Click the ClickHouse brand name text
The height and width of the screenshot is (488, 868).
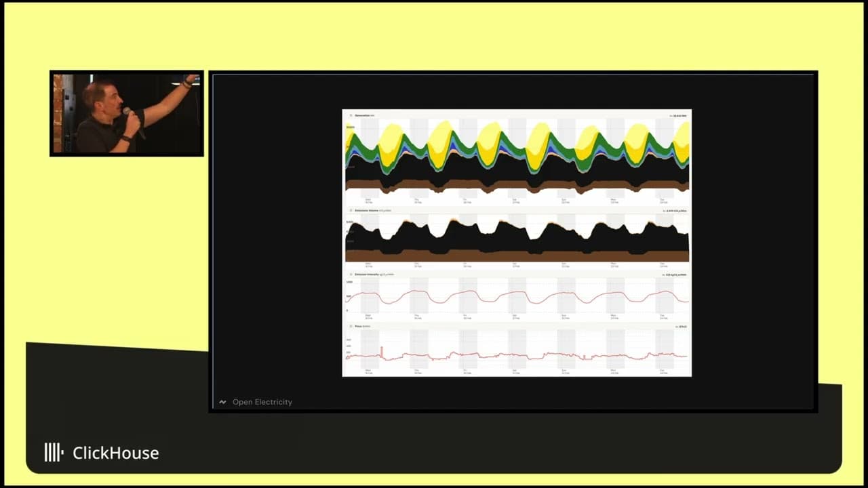coord(115,453)
